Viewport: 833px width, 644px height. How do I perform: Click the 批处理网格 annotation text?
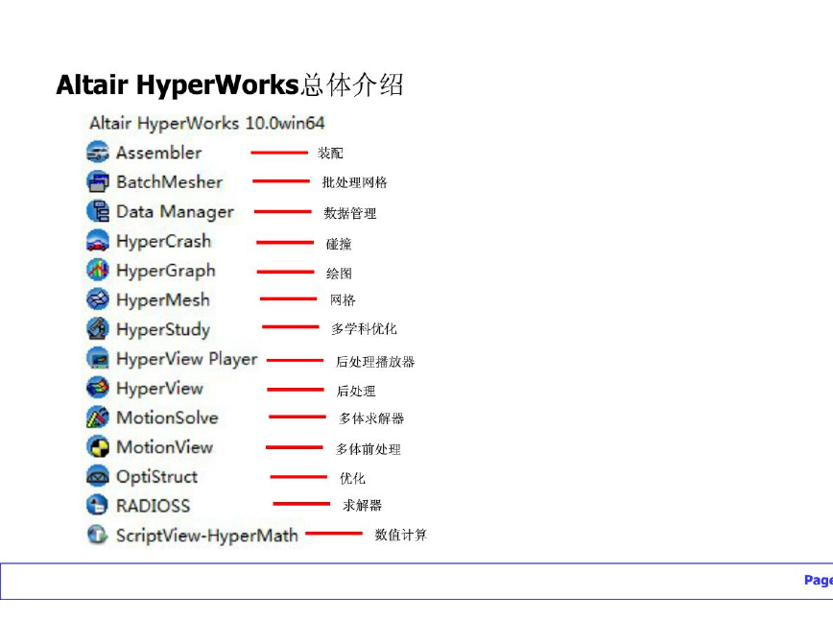(x=354, y=182)
